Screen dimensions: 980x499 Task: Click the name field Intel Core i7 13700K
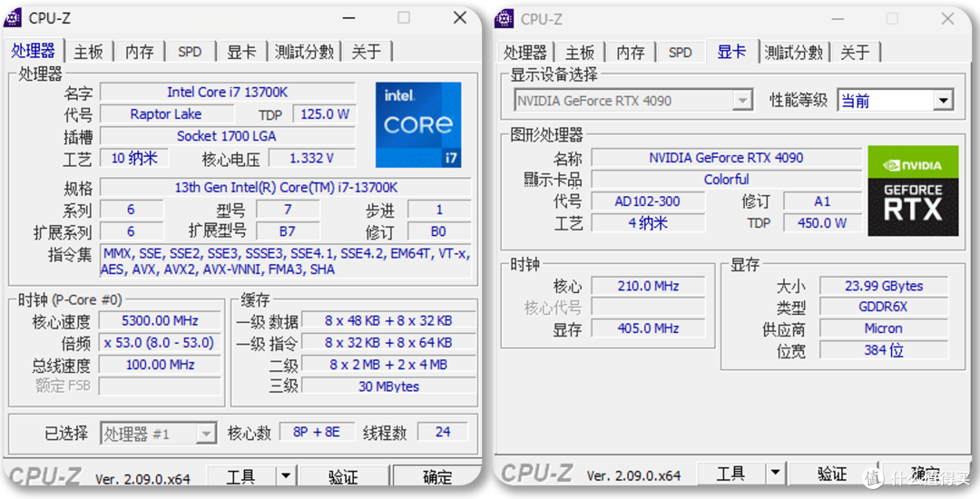coord(228,93)
